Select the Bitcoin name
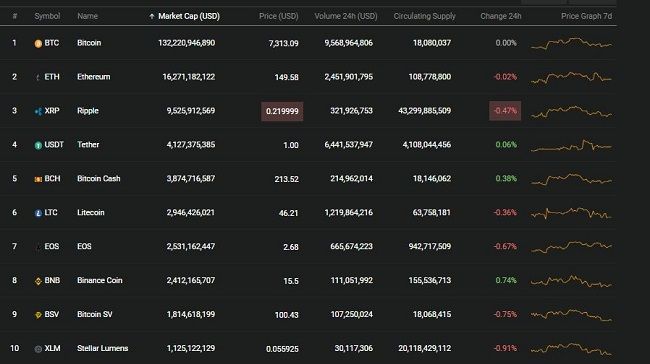This screenshot has height=364, width=650. (x=89, y=43)
